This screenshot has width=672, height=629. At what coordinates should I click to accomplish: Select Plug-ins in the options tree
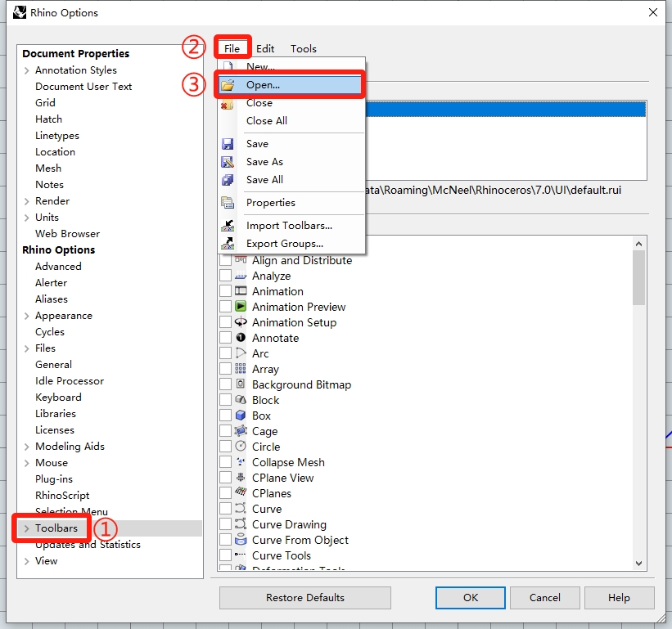click(x=54, y=479)
